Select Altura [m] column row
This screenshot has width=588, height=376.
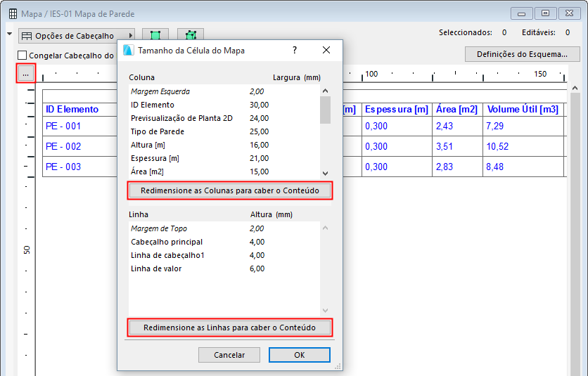coord(224,145)
